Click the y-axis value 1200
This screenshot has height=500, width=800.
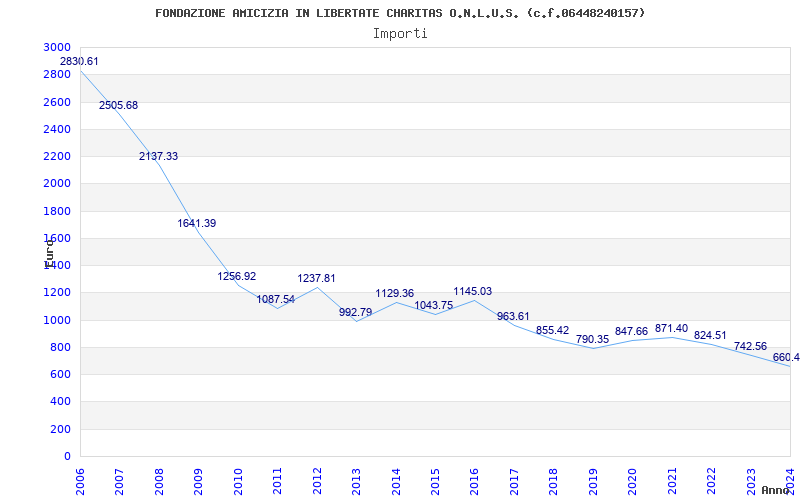pyautogui.click(x=57, y=293)
